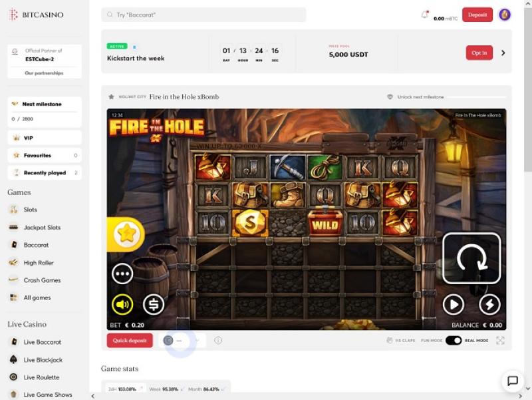This screenshot has width=532, height=400.
Task: Click the Try Baccarat search field
Action: click(203, 15)
